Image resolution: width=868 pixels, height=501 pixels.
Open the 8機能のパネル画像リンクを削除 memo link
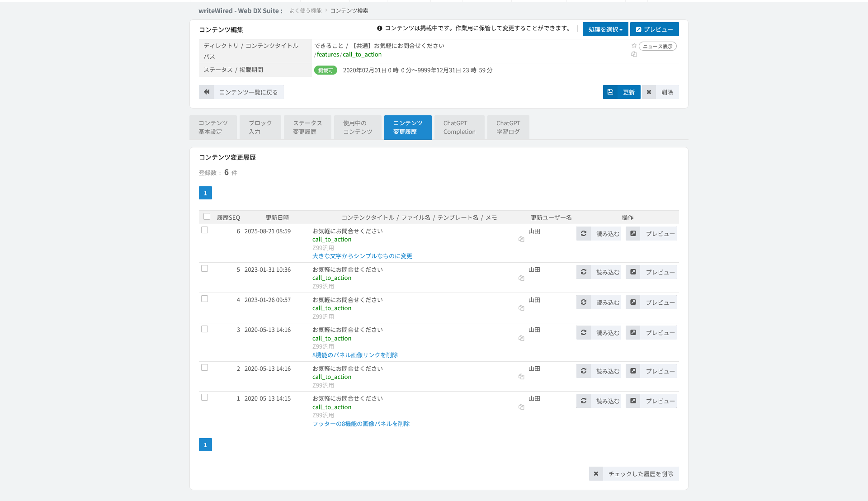click(355, 355)
